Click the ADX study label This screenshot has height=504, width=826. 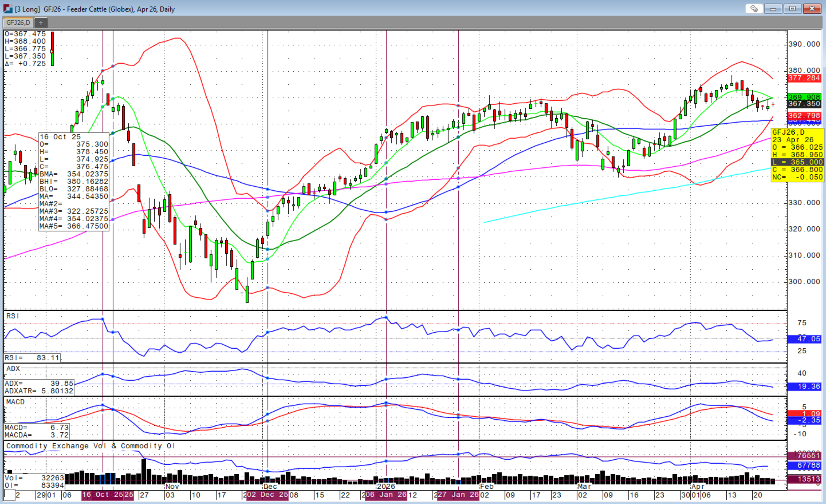13,369
